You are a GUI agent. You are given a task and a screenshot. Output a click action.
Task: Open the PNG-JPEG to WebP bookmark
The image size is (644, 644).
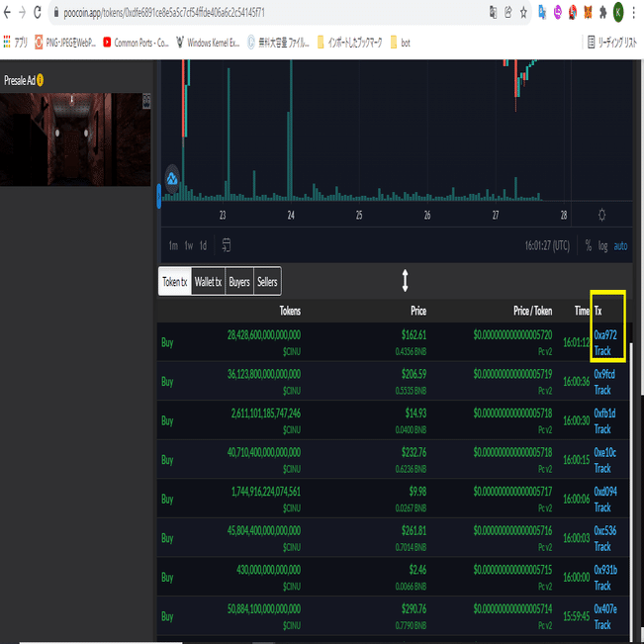(65, 43)
